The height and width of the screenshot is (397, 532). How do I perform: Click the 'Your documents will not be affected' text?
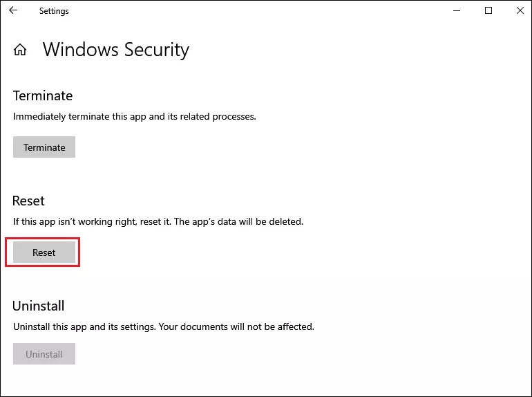pyautogui.click(x=236, y=326)
